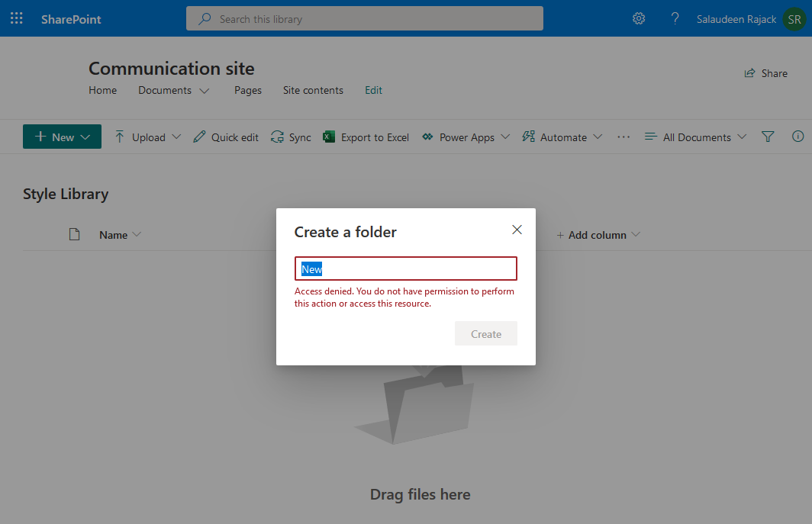The height and width of the screenshot is (524, 812).
Task: Open the filter pane icon
Action: pos(768,137)
